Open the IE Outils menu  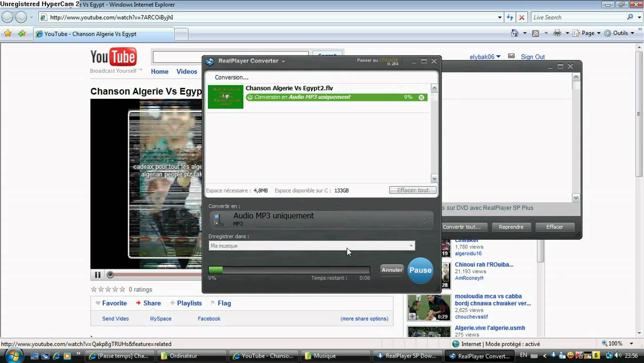click(620, 33)
